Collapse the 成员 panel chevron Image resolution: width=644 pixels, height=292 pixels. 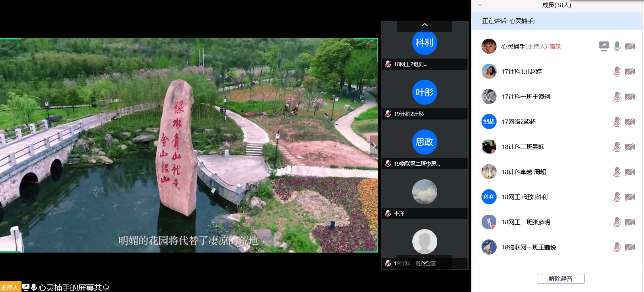[x=480, y=5]
